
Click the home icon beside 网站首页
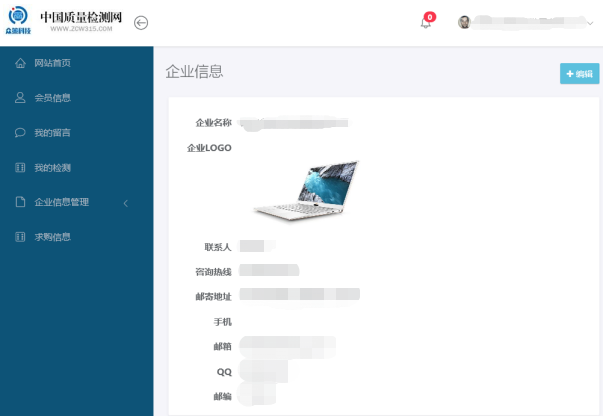click(x=20, y=63)
